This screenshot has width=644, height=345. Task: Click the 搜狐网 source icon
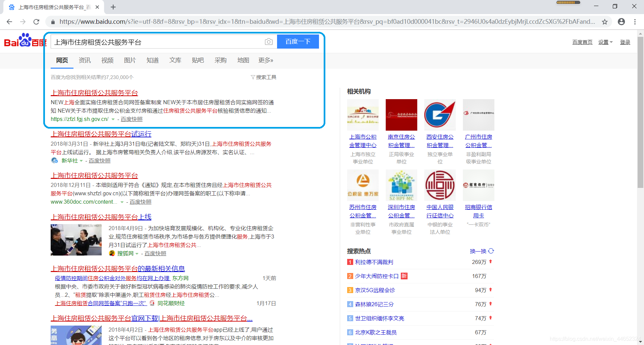click(112, 253)
